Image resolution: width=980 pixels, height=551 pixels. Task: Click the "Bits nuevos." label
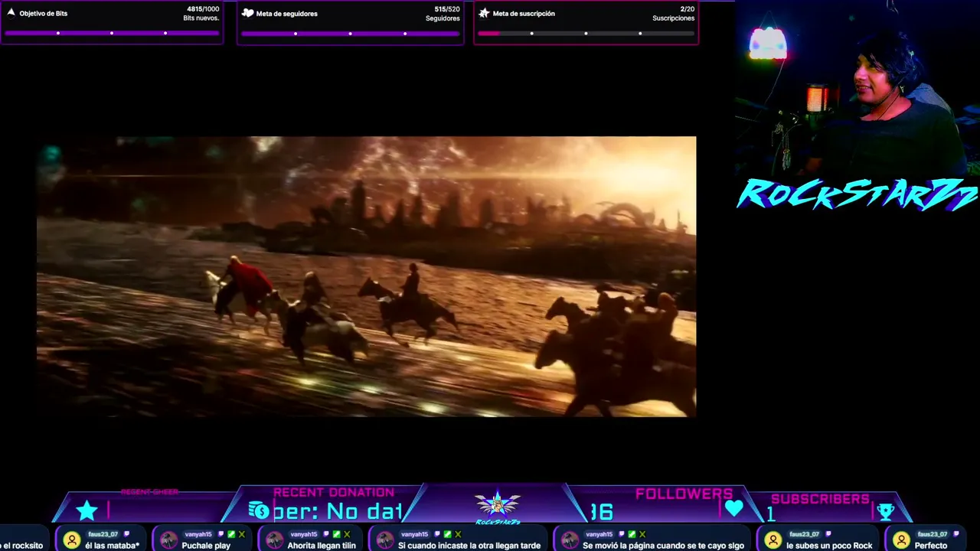201,18
